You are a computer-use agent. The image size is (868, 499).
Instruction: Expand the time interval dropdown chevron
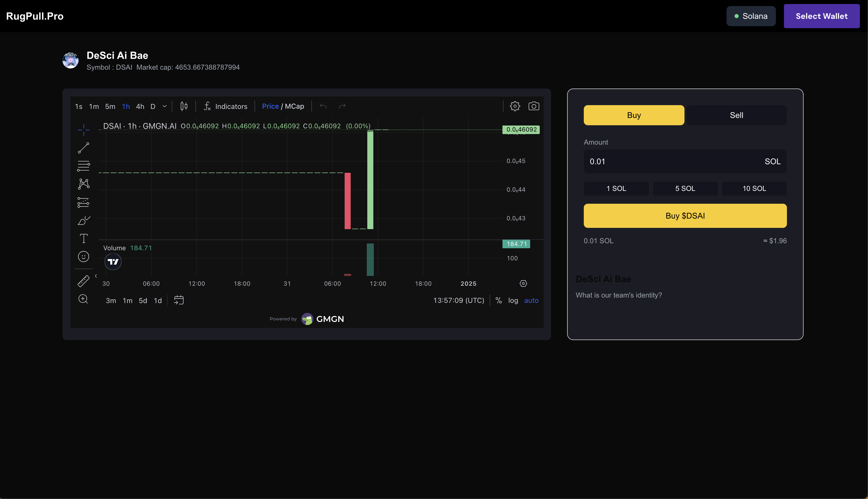tap(165, 106)
